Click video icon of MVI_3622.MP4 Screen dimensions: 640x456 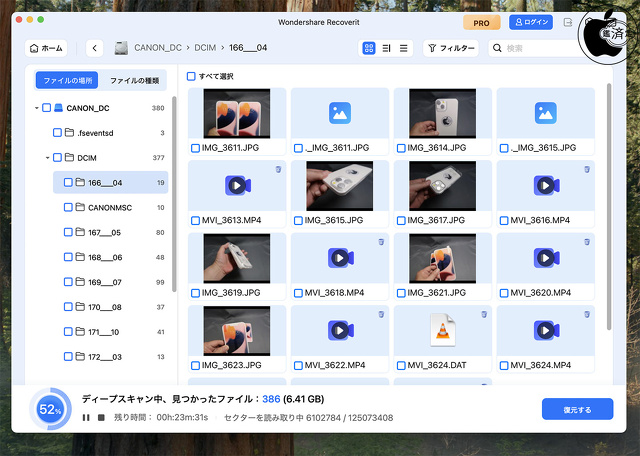[x=340, y=331]
